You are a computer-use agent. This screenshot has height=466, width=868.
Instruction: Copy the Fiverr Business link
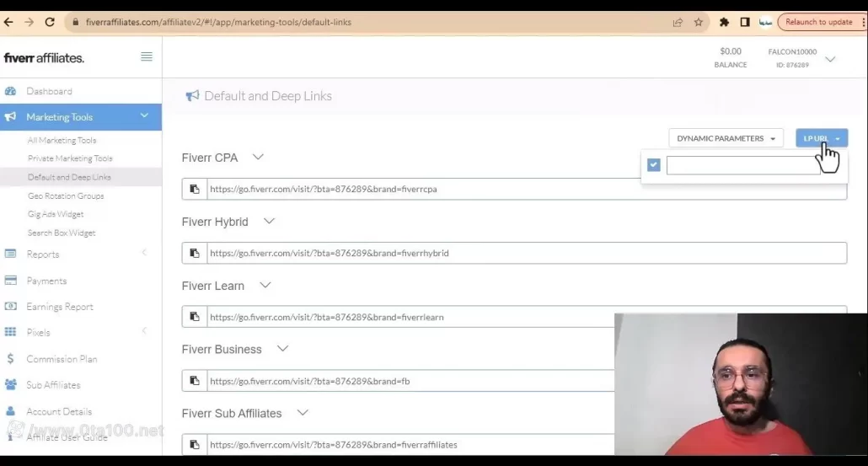195,381
